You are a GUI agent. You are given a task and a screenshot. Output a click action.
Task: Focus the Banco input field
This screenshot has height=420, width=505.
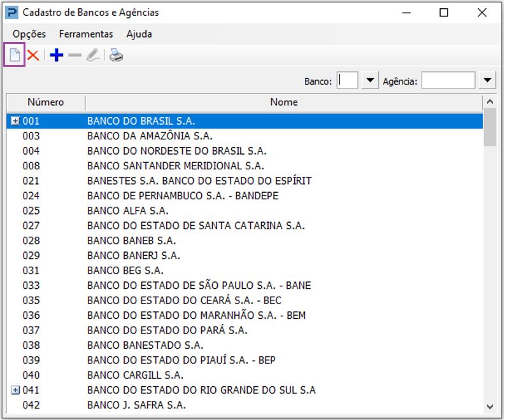click(x=347, y=80)
